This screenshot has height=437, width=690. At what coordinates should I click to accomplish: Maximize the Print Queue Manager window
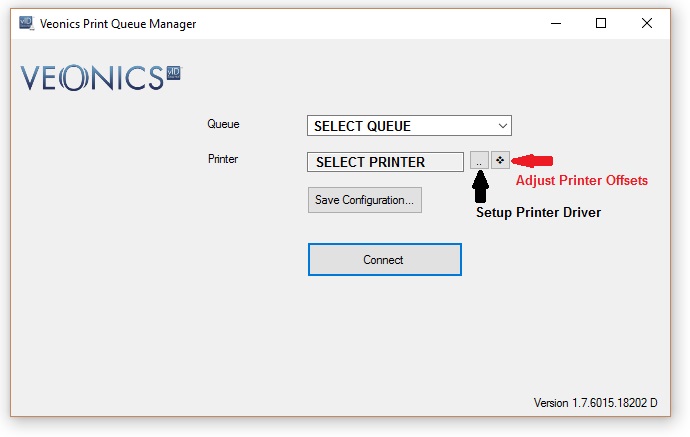pos(601,24)
